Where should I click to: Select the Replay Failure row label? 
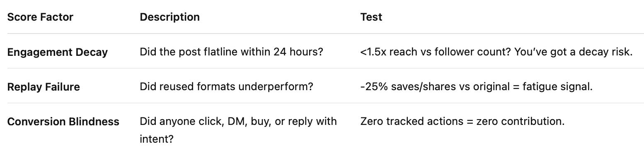44,87
